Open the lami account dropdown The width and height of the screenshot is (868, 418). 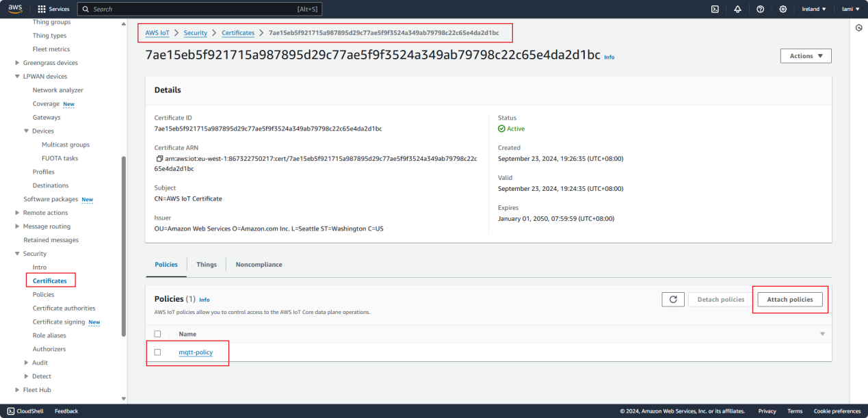pos(851,9)
